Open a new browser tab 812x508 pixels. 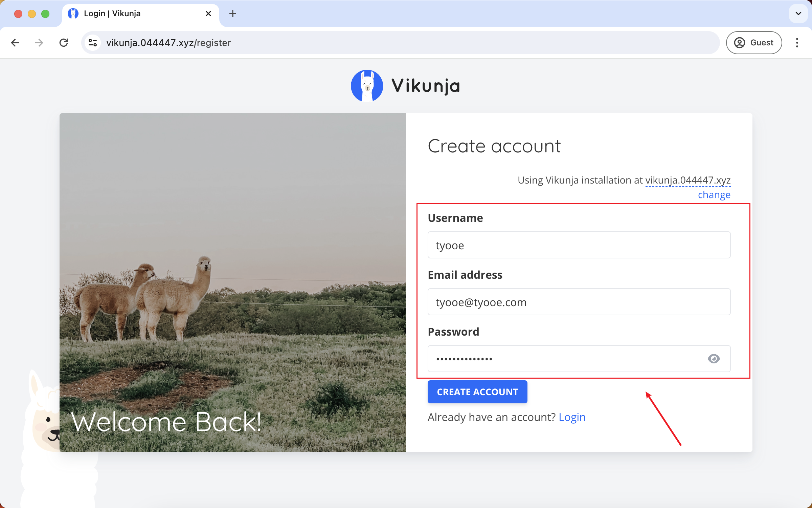tap(232, 14)
